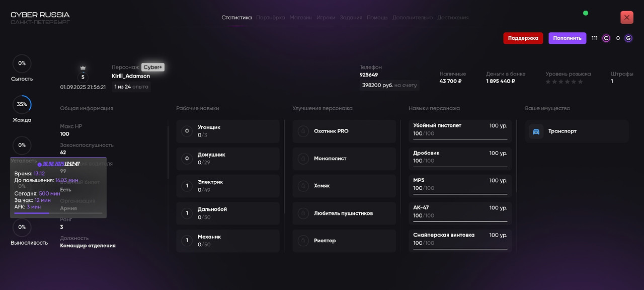
Task: Click the Выносливость 0% circle indicator
Action: click(22, 227)
